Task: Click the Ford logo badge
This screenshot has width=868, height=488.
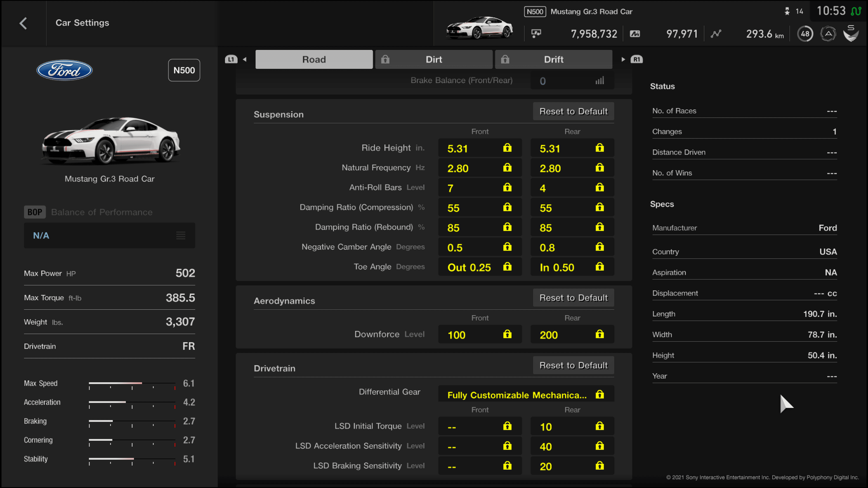Action: point(64,70)
